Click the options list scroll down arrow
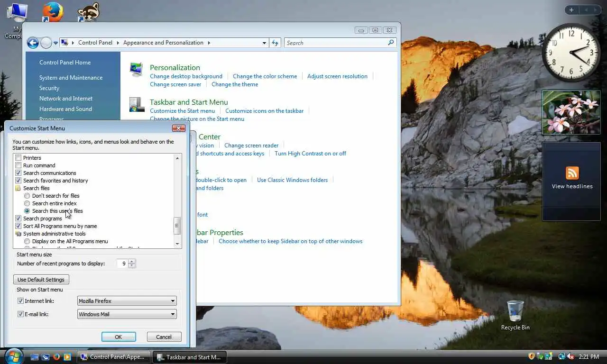Viewport: 607px width, 364px height. [178, 244]
